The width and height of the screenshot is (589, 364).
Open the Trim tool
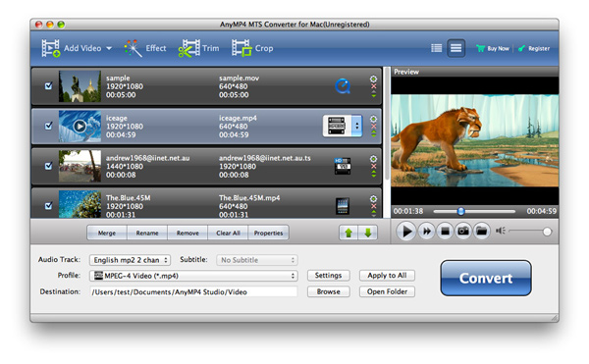pyautogui.click(x=198, y=48)
